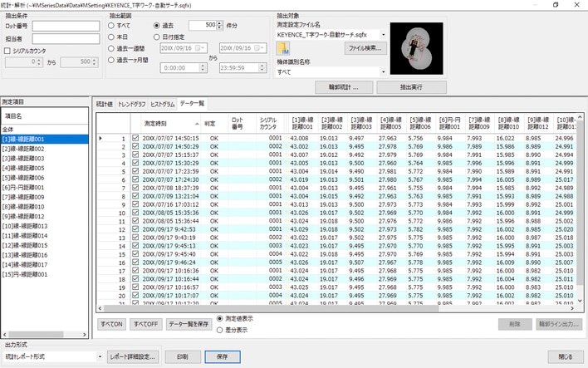Click the data table vertical scrollbar
This screenshot has width=588, height=368.
pyautogui.click(x=580, y=202)
